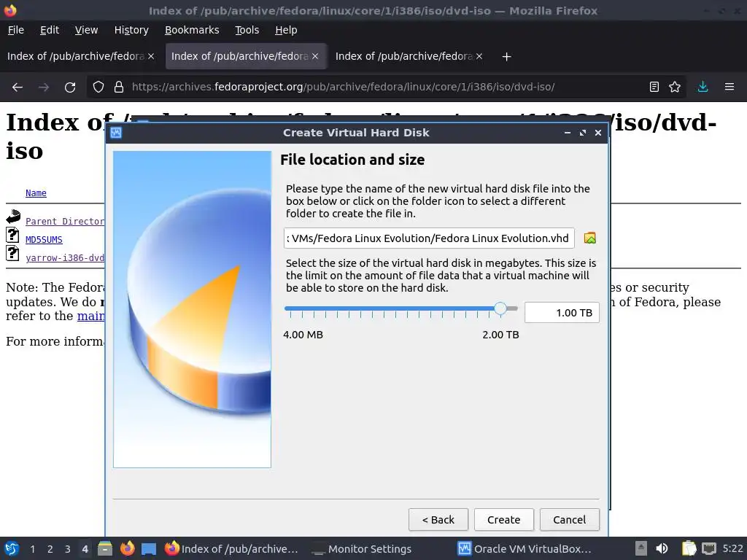Cancel the Create Virtual Hard Disk wizard
The width and height of the screenshot is (747, 560).
(569, 519)
